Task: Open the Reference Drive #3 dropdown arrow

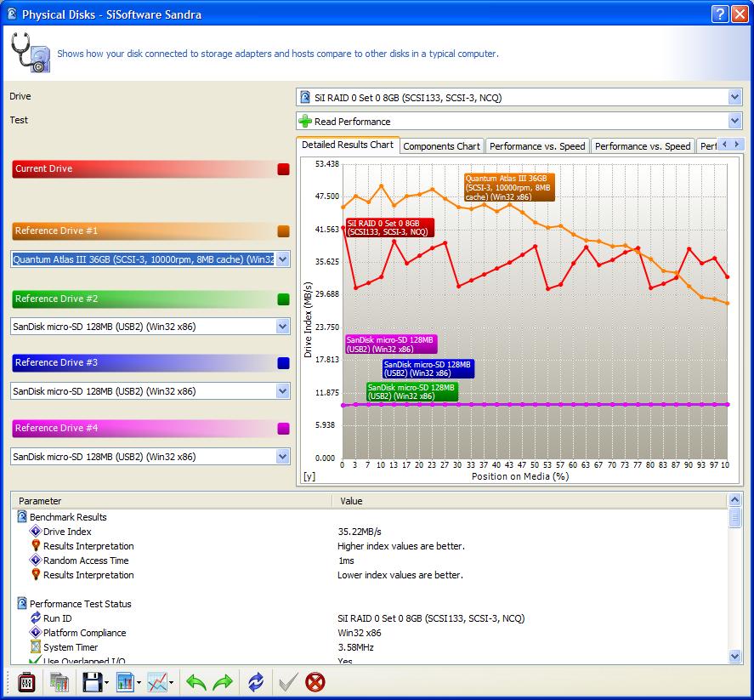Action: (283, 391)
